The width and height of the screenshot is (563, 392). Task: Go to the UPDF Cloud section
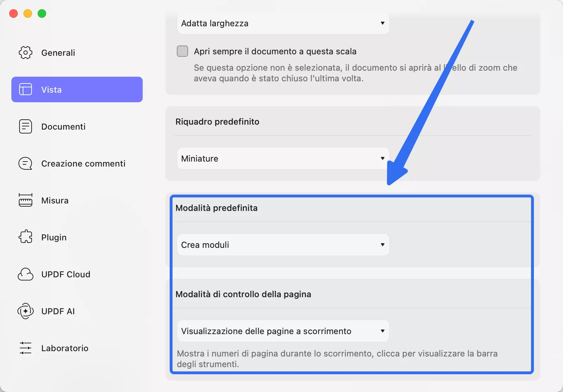(66, 274)
